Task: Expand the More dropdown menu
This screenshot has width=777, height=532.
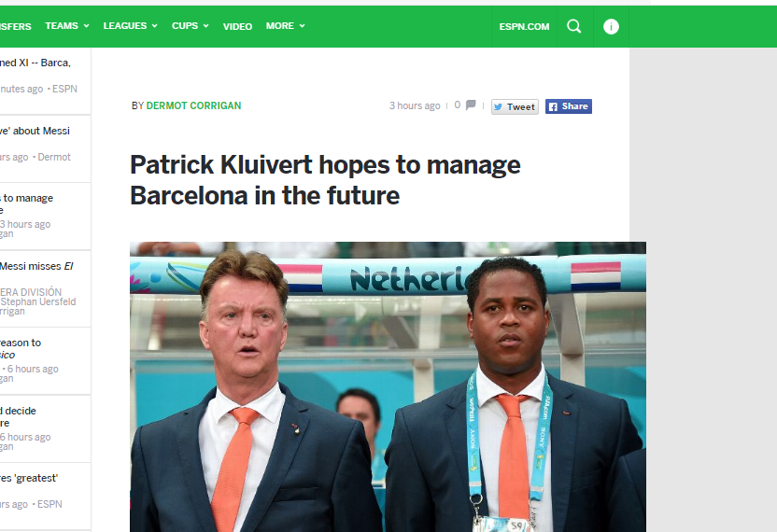Action: (x=285, y=26)
